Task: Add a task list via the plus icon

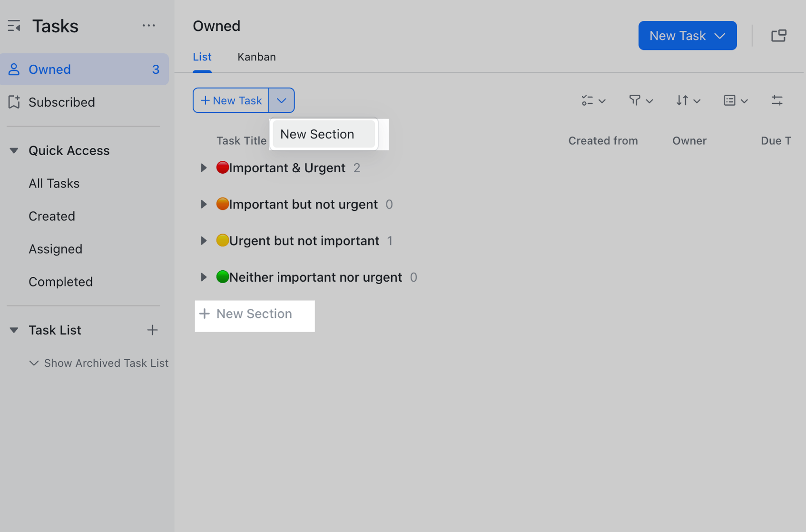Action: click(152, 330)
